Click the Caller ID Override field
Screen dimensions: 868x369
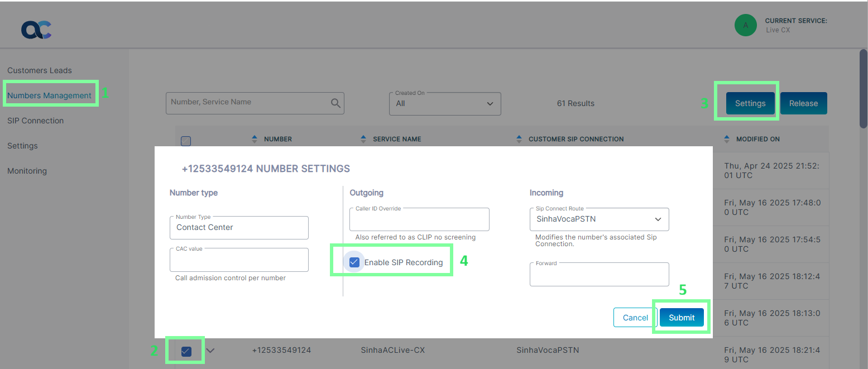pyautogui.click(x=419, y=220)
